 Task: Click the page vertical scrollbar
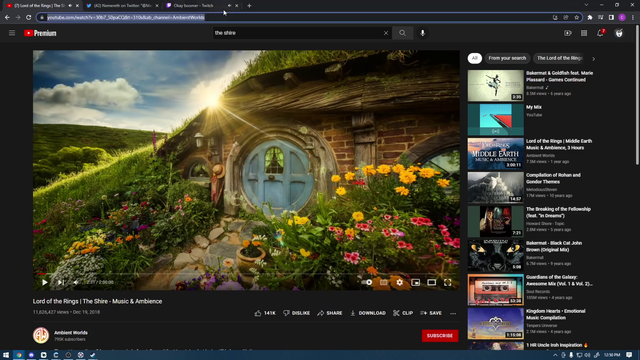click(x=637, y=96)
